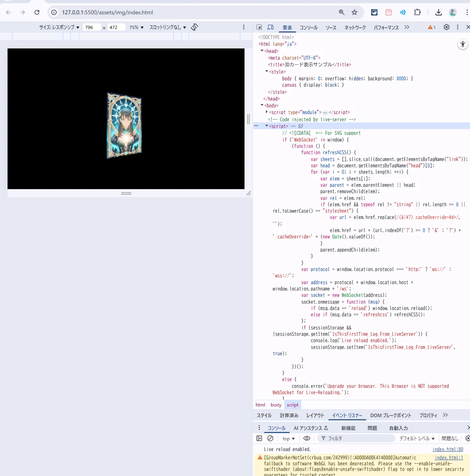Select the Layout pane tab
This screenshot has height=476, width=470.
(315, 415)
